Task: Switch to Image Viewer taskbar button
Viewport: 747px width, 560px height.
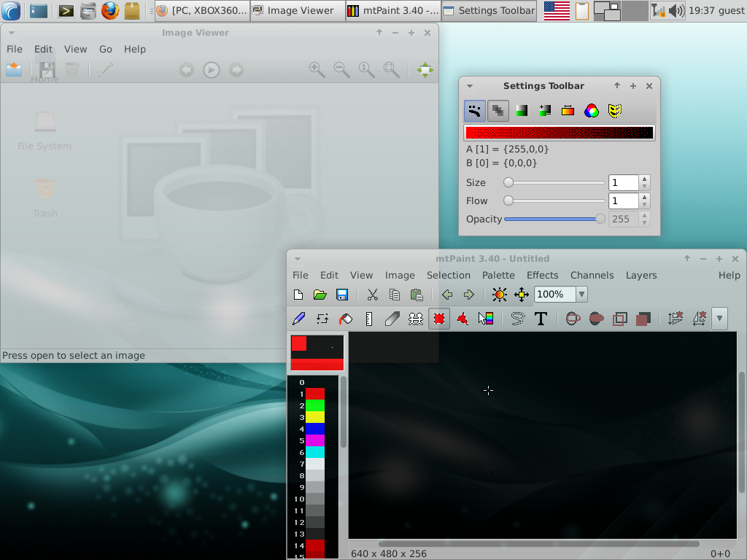Action: (x=298, y=10)
